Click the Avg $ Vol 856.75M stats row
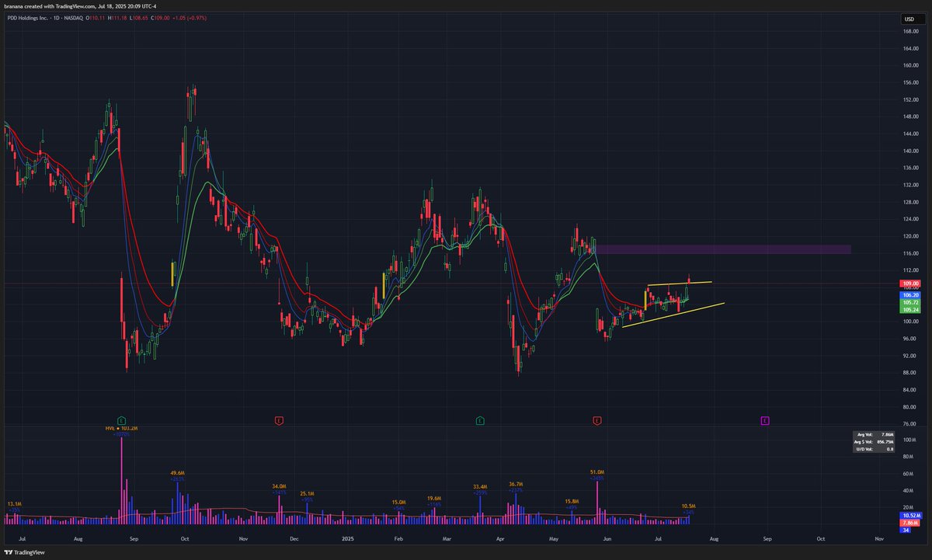Image resolution: width=932 pixels, height=560 pixels. tap(875, 442)
